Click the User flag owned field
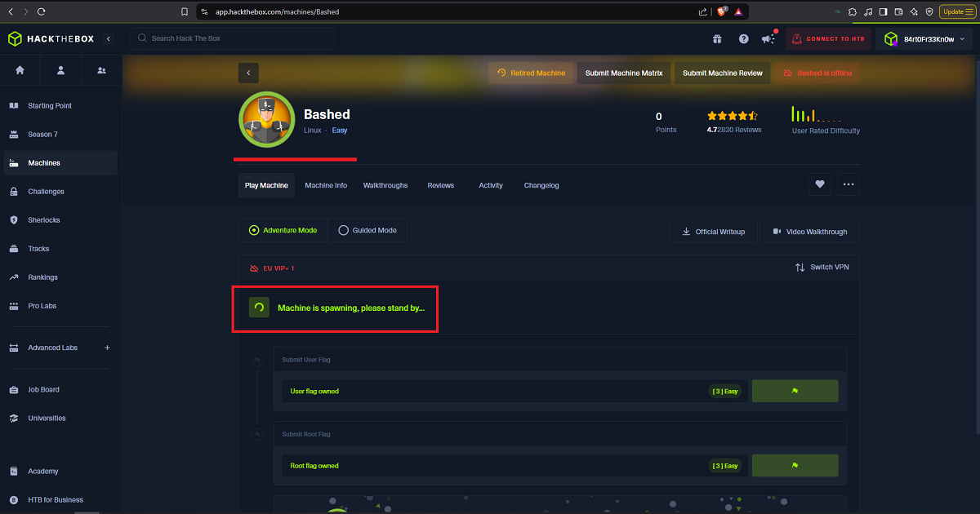The height and width of the screenshot is (514, 980). coord(514,391)
